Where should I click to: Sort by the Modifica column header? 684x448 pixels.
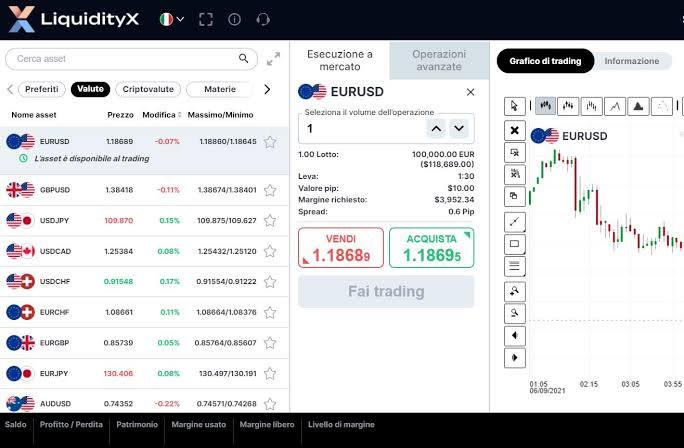(x=161, y=115)
